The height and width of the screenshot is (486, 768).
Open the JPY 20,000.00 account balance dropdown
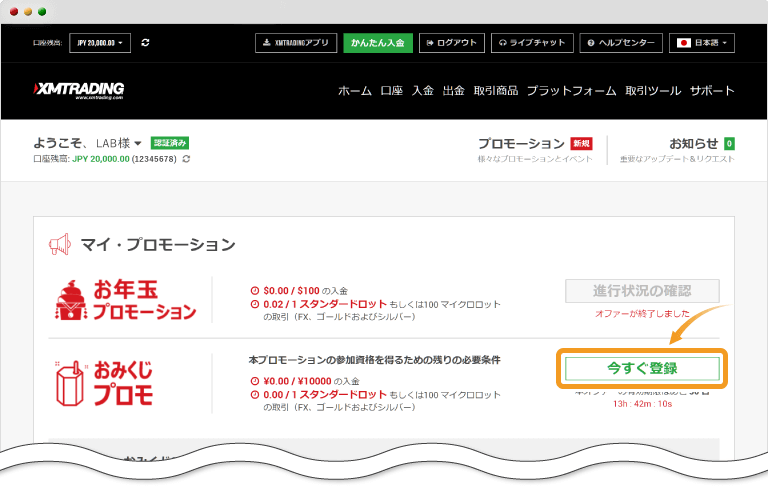coord(100,43)
